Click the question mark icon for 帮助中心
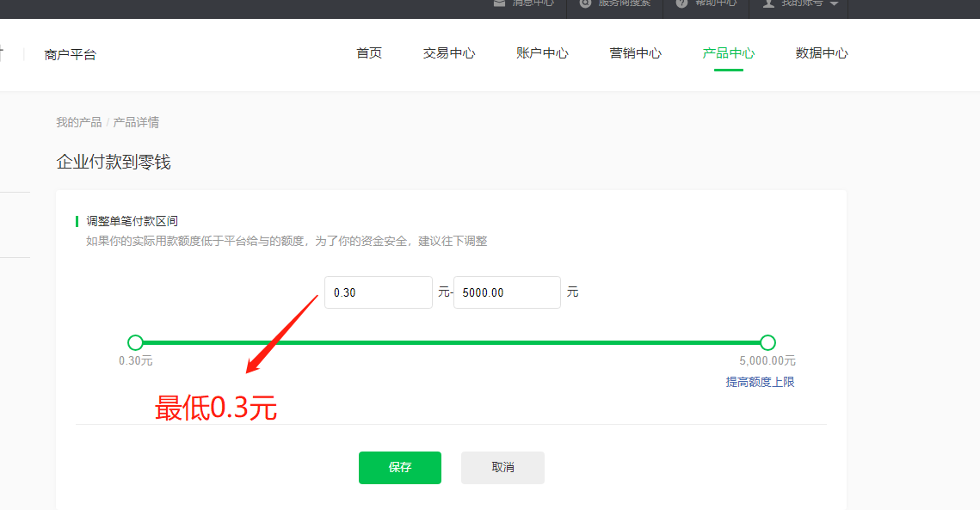Viewport: 980px width, 510px height. (x=681, y=3)
